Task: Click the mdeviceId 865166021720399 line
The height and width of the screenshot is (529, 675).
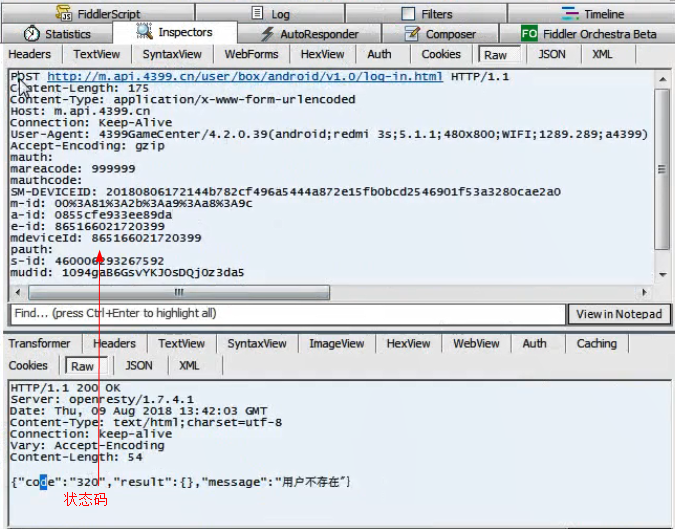Action: pyautogui.click(x=106, y=238)
